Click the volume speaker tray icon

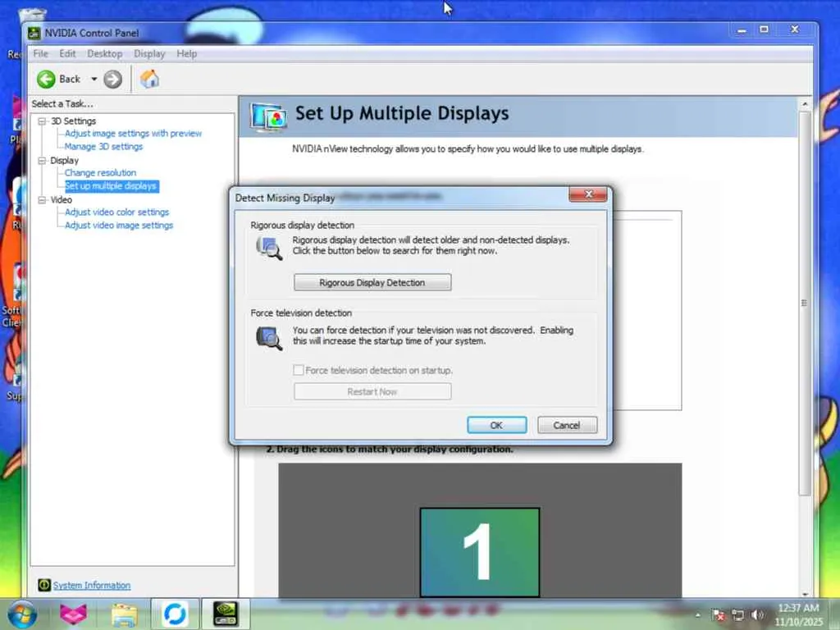(x=757, y=615)
